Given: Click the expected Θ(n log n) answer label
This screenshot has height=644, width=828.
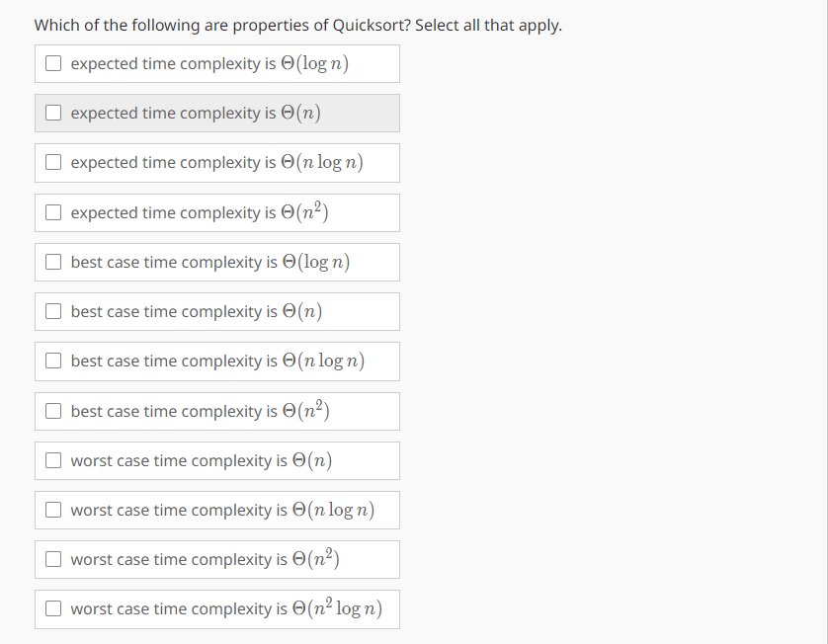Looking at the screenshot, I should click(217, 162).
